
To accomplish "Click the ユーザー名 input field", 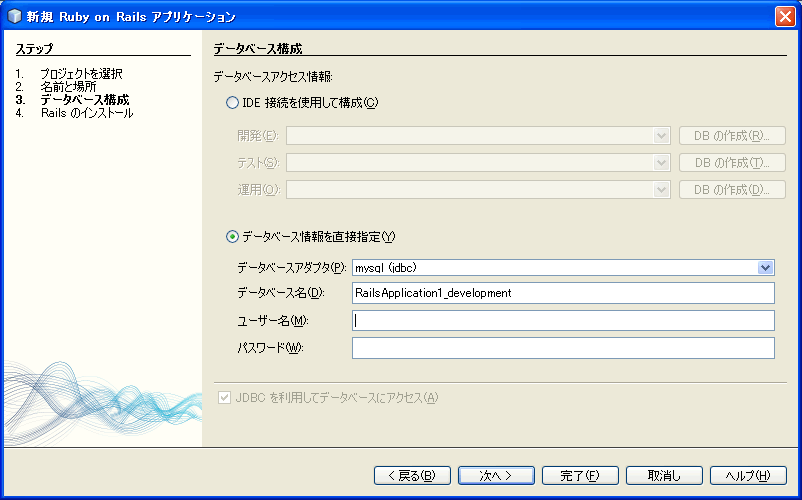I will click(563, 321).
